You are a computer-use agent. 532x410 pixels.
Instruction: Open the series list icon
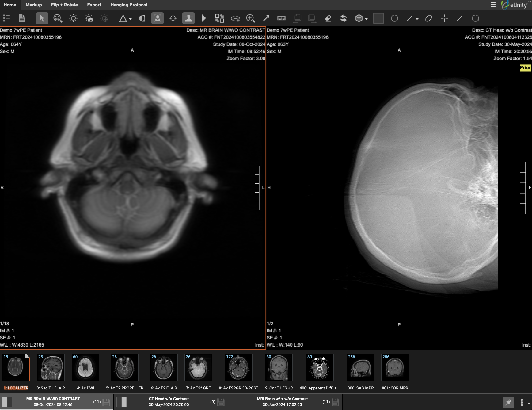pos(6,18)
